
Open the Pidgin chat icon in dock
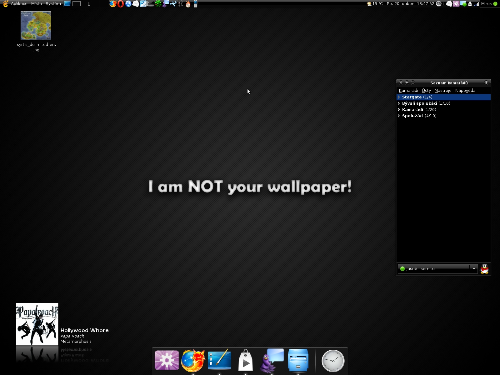272,360
